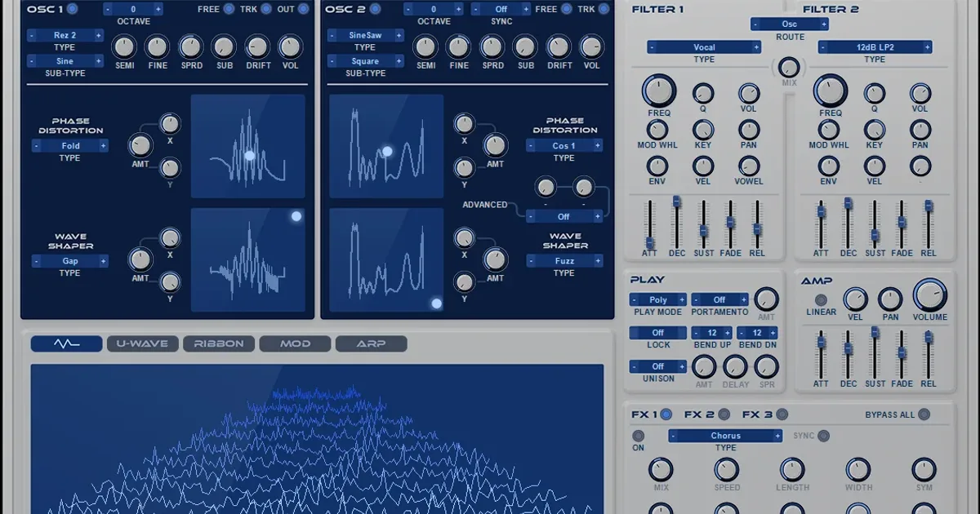980x514 pixels.
Task: Toggle OSC 1 TRK switch
Action: [x=265, y=9]
